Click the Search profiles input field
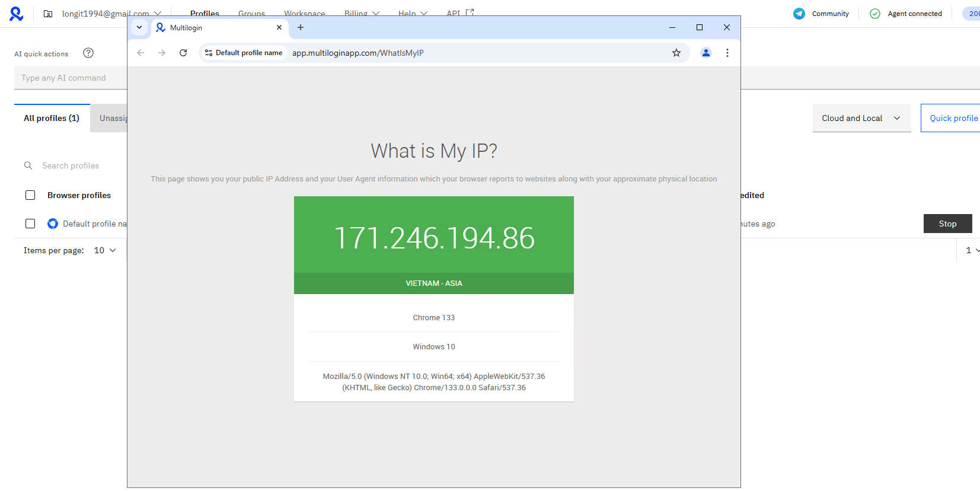This screenshot has width=980, height=491. click(71, 165)
